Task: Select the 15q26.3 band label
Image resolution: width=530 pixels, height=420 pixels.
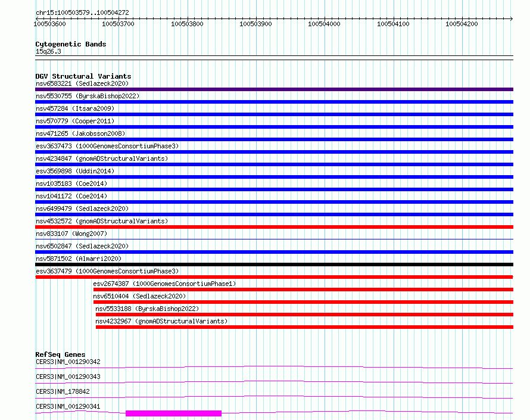Action: [48, 51]
